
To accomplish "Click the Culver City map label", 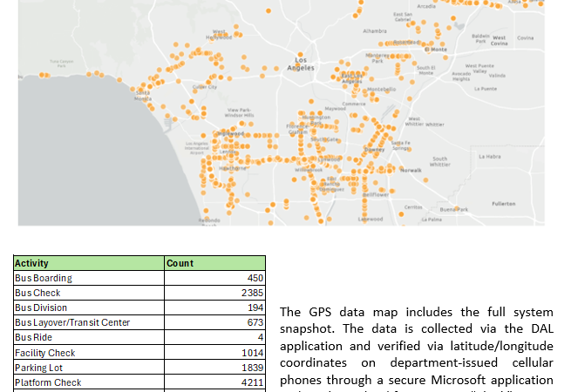I will tap(204, 87).
